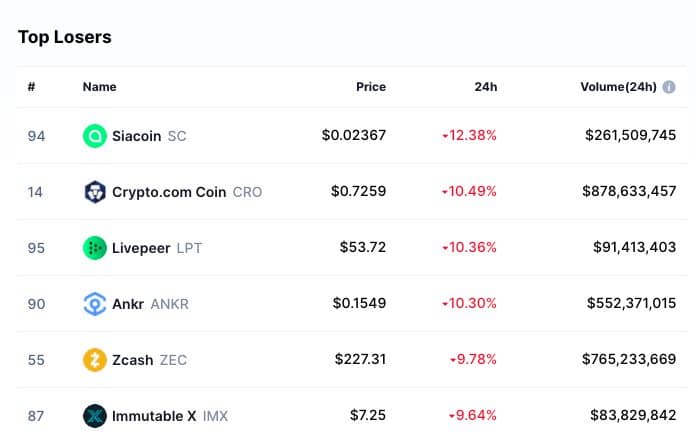Sort by the Name column header

click(99, 87)
